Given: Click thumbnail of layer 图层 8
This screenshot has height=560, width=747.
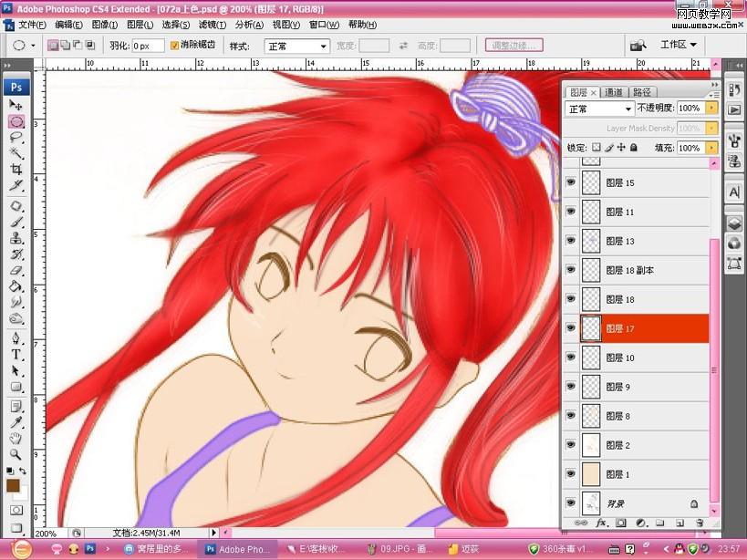Looking at the screenshot, I should click(x=591, y=416).
